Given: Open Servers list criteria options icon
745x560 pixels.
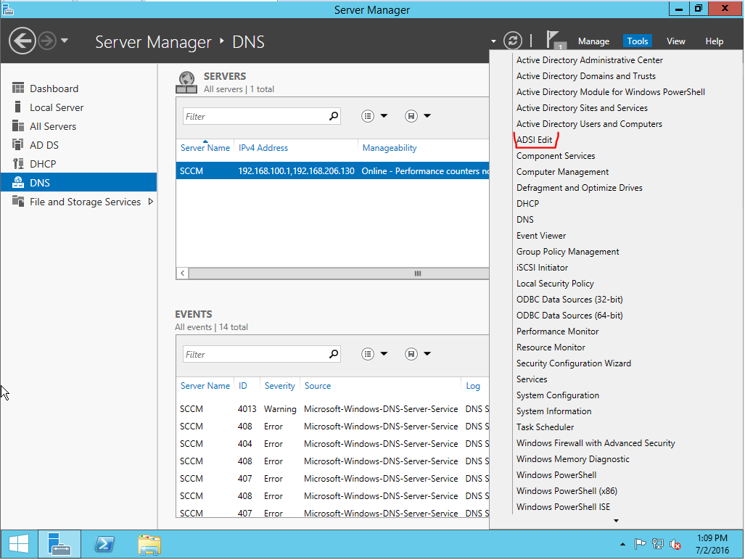Looking at the screenshot, I should coord(367,116).
